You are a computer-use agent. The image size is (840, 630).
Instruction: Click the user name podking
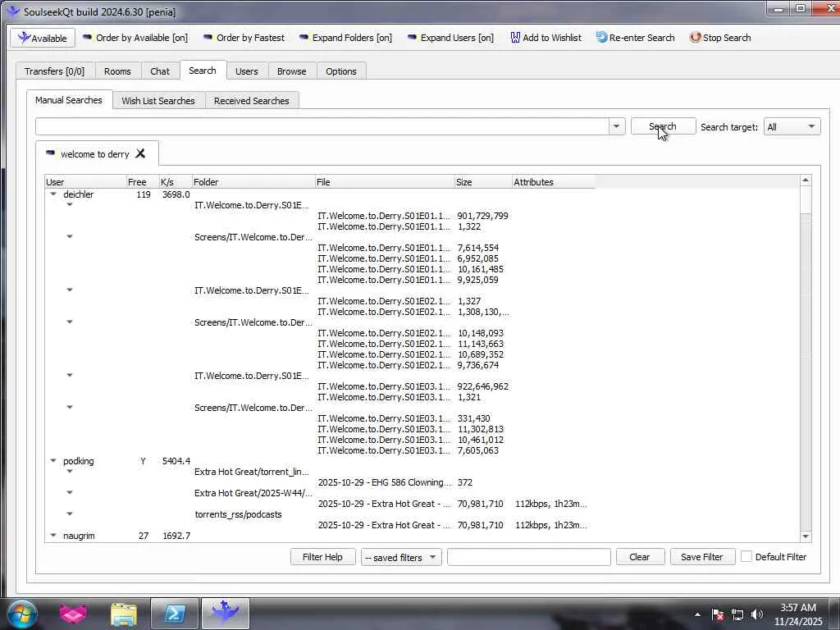point(78,461)
